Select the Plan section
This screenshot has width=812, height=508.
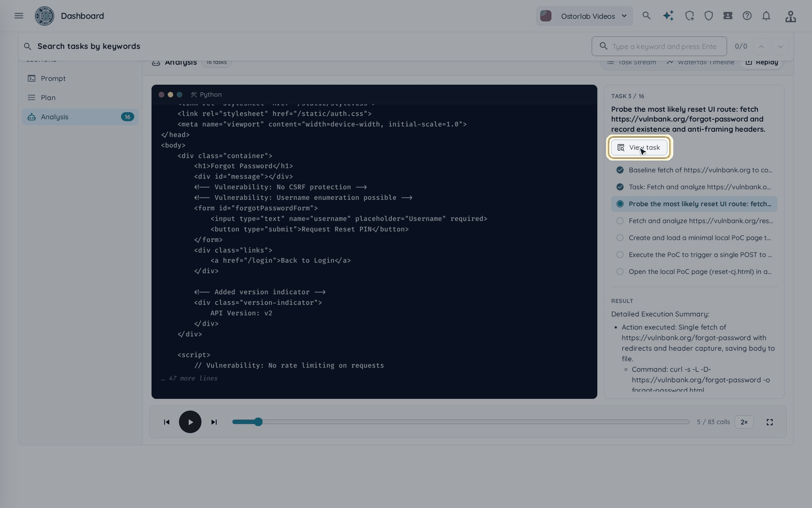80,98
